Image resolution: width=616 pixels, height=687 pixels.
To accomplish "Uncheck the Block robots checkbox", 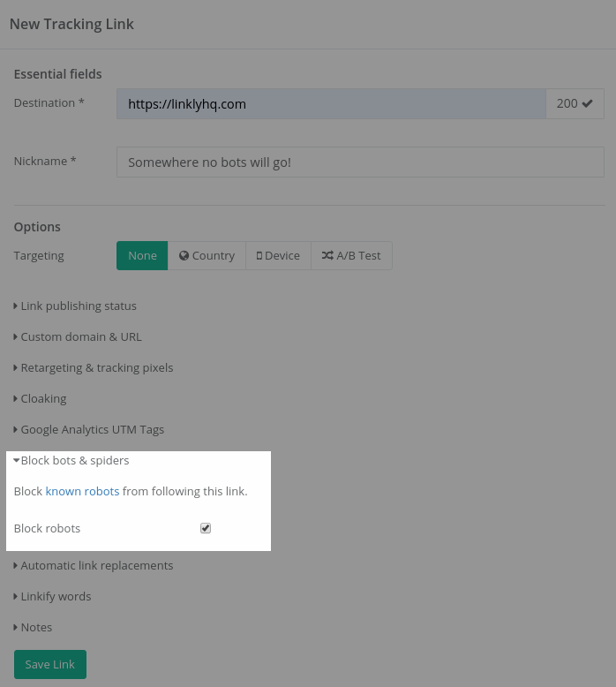I will coord(206,528).
